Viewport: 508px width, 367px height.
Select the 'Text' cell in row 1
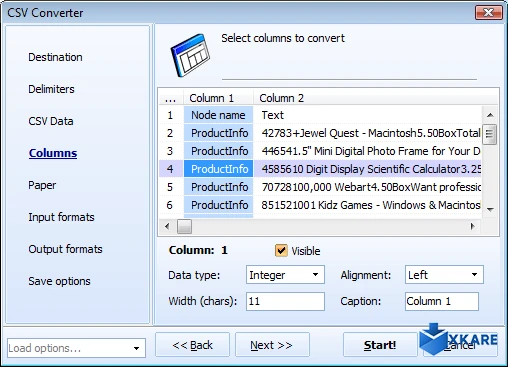pos(367,115)
